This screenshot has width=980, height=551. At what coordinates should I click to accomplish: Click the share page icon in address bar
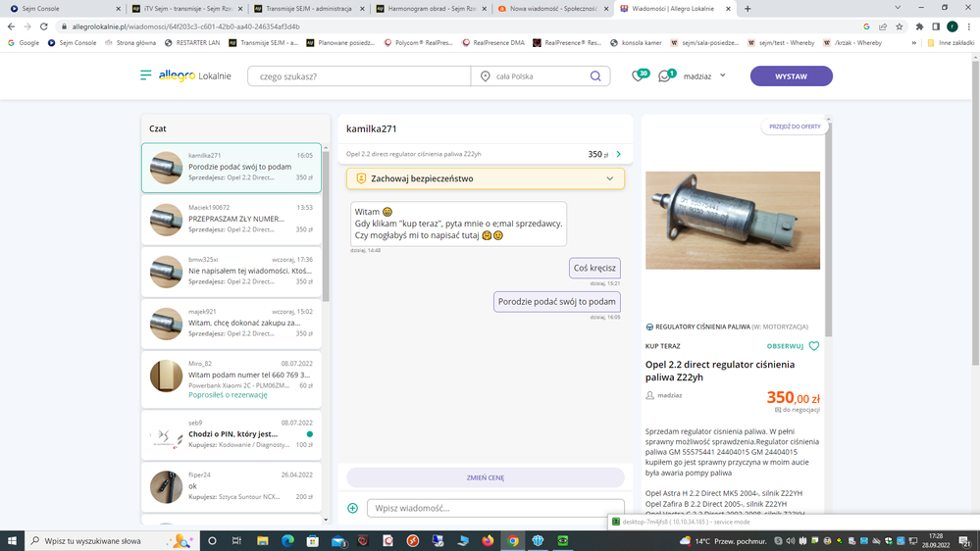click(883, 26)
